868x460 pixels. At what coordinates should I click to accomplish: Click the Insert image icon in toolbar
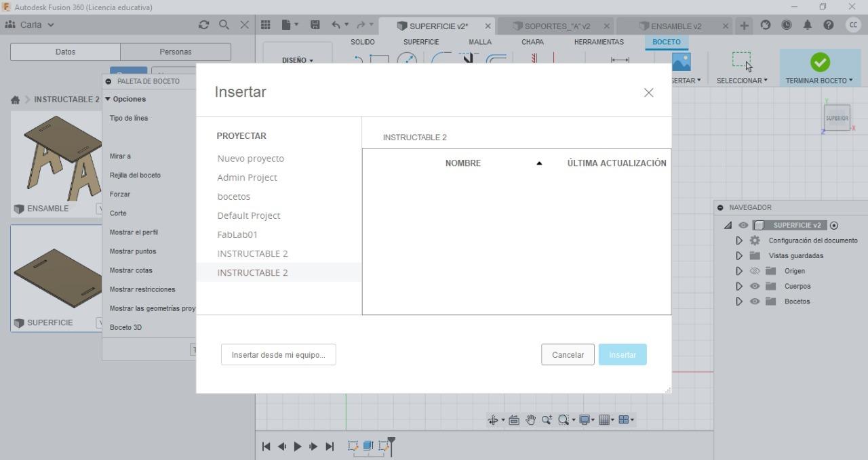pos(681,62)
